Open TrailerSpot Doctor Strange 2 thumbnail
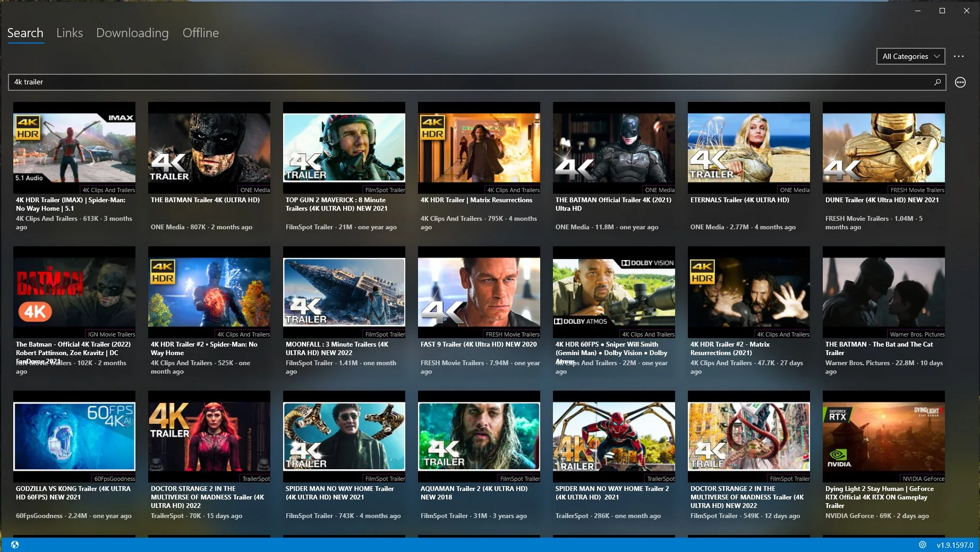 (209, 436)
